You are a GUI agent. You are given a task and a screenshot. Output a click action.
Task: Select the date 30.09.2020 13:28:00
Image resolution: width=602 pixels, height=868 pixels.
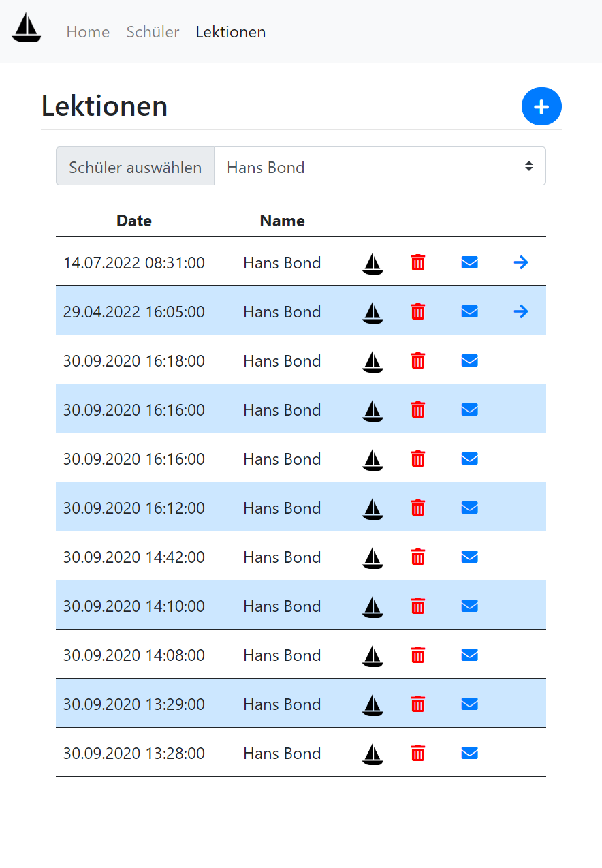point(134,754)
